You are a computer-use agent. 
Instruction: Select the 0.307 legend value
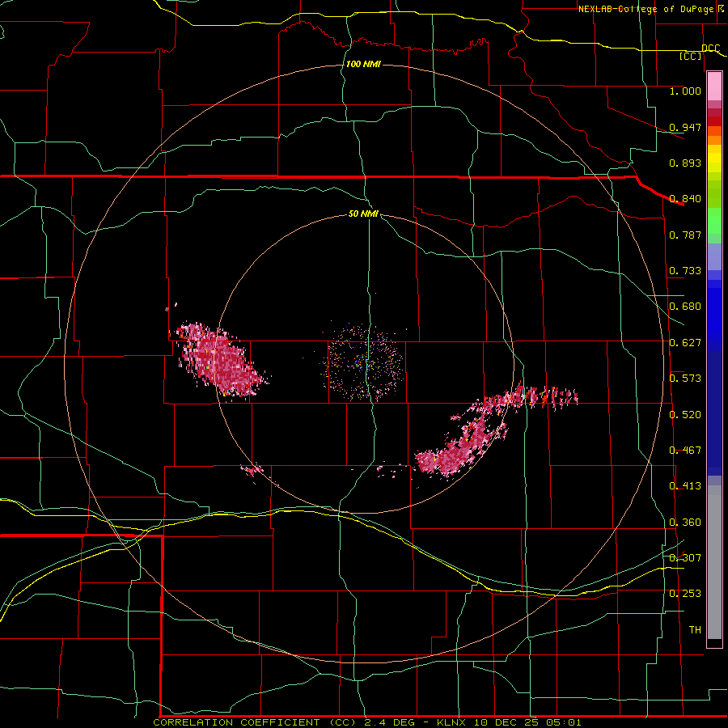coord(685,557)
